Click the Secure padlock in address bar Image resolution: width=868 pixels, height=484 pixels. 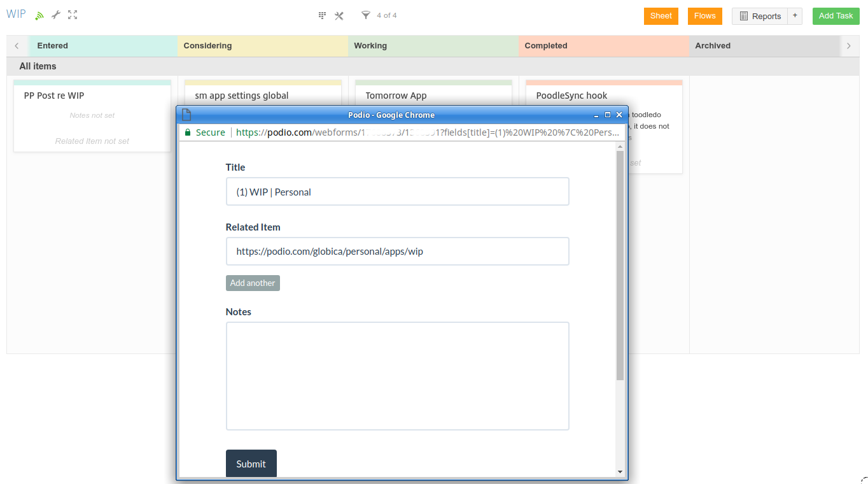(188, 132)
